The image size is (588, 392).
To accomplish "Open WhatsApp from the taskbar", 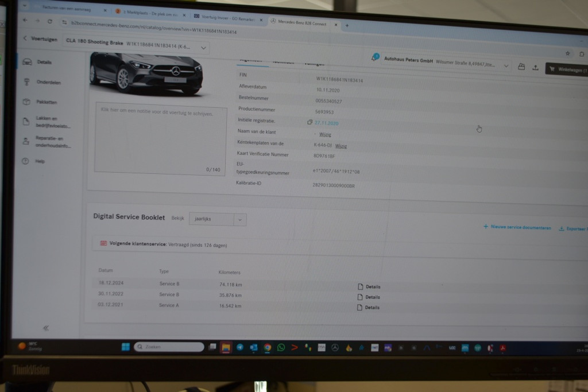I will point(281,347).
